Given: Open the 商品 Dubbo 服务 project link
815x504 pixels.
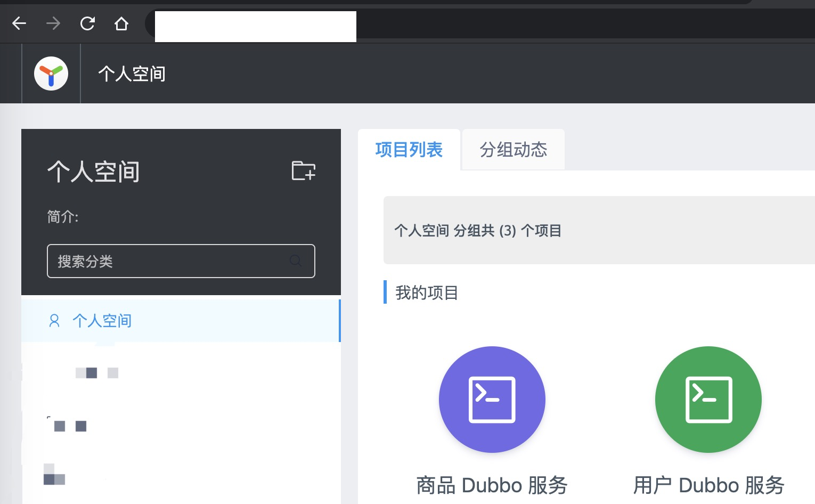Looking at the screenshot, I should (x=492, y=485).
